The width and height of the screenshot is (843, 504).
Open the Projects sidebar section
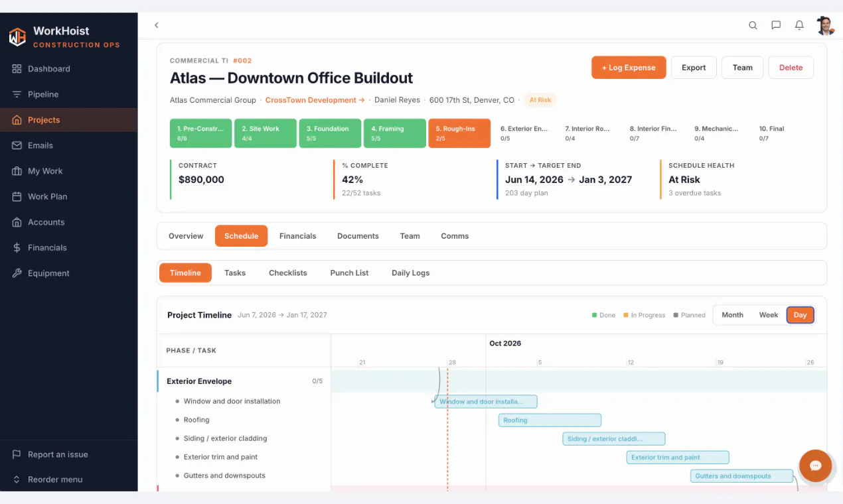pos(68,120)
